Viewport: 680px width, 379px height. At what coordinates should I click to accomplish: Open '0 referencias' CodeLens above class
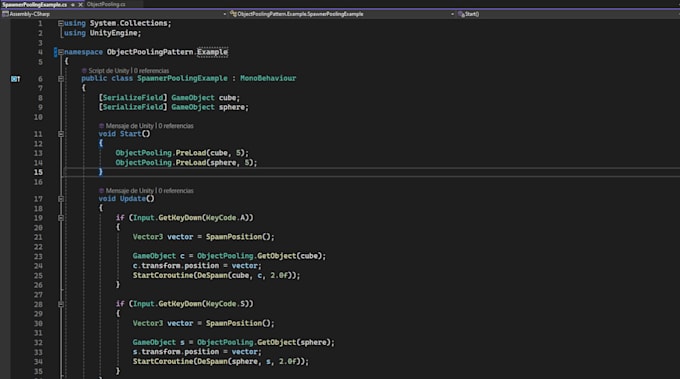tap(151, 71)
